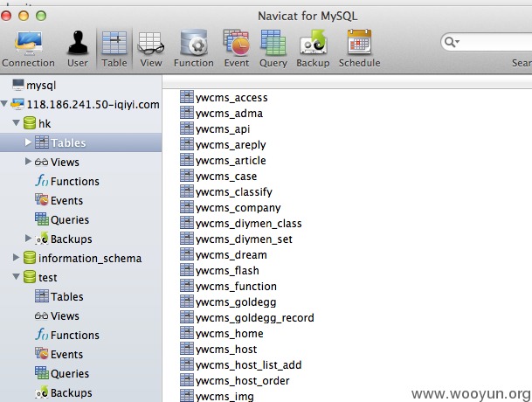Image resolution: width=532 pixels, height=402 pixels.
Task: Open the Connection toolbar icon
Action: click(x=28, y=49)
